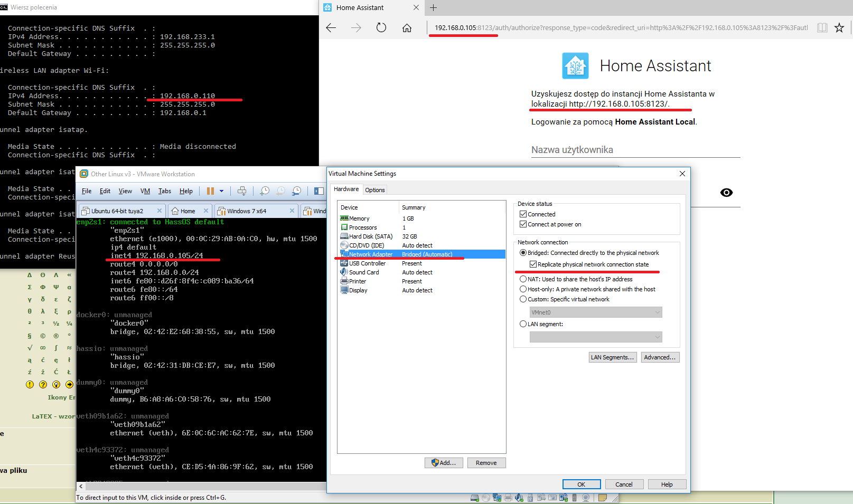Click the webcam status bar icon

[x=586, y=498]
